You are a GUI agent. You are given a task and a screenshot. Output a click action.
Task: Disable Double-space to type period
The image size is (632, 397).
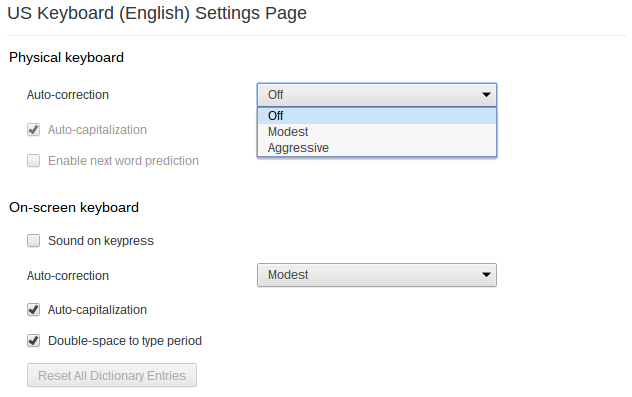pos(33,341)
